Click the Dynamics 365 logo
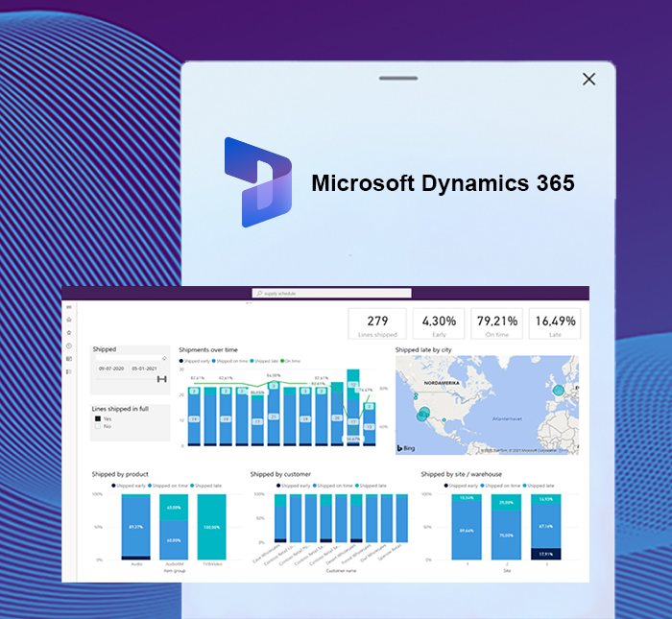The image size is (672, 619). pyautogui.click(x=258, y=182)
